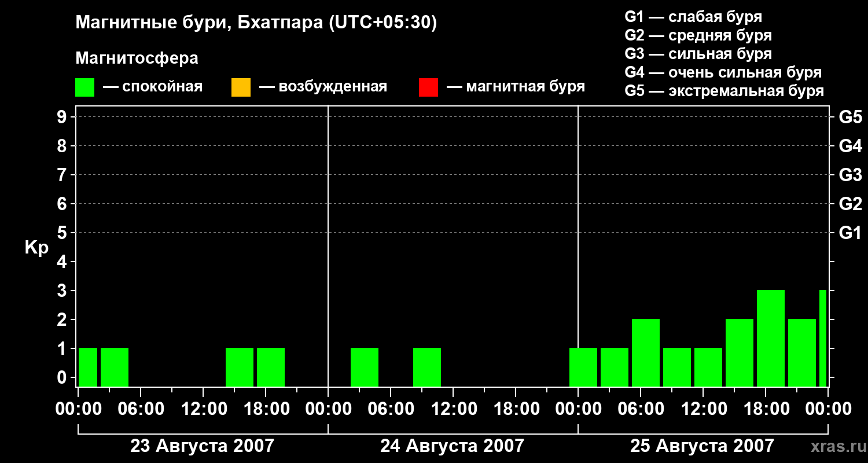Click the '25 Августа 2007' date label
868x463 pixels.
[x=702, y=446]
